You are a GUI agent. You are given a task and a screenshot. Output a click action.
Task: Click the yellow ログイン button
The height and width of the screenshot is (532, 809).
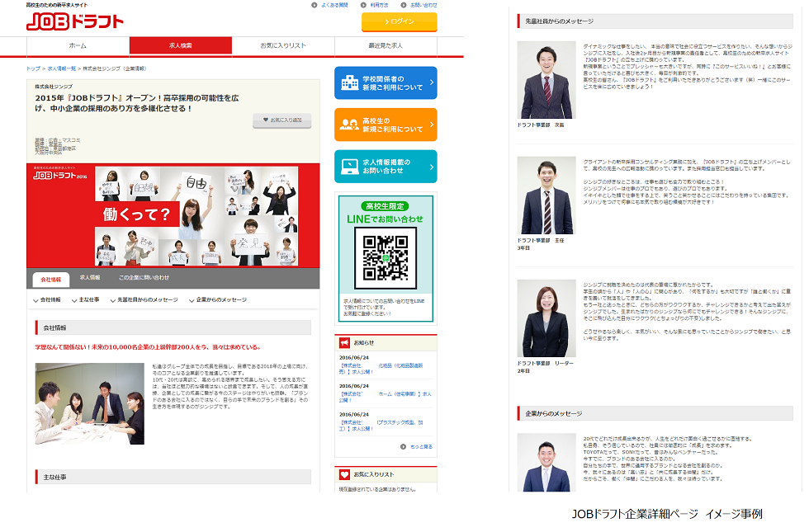click(400, 21)
